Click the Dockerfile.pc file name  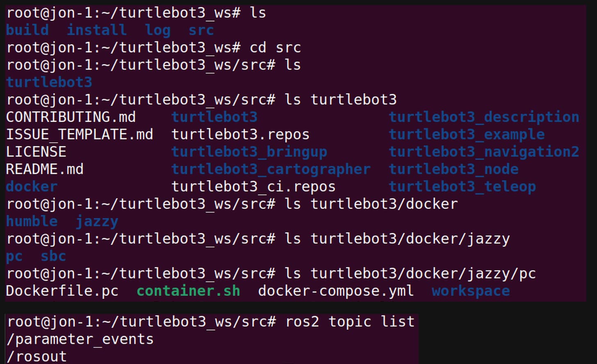[x=62, y=291]
